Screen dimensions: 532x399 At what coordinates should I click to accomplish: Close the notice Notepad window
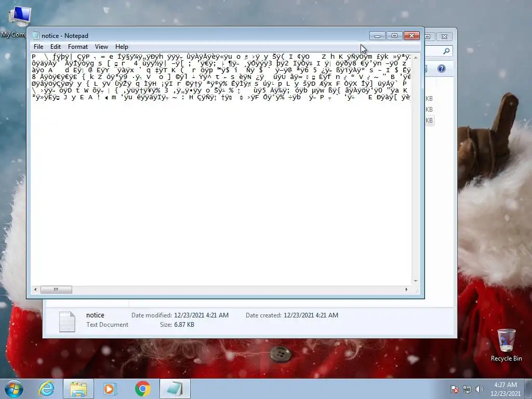[411, 36]
